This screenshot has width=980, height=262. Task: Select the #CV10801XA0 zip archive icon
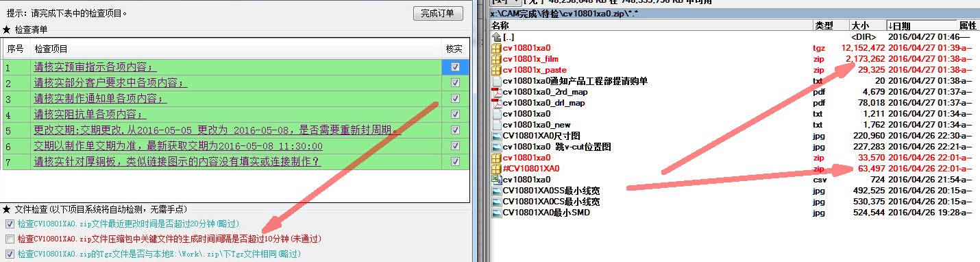[497, 169]
